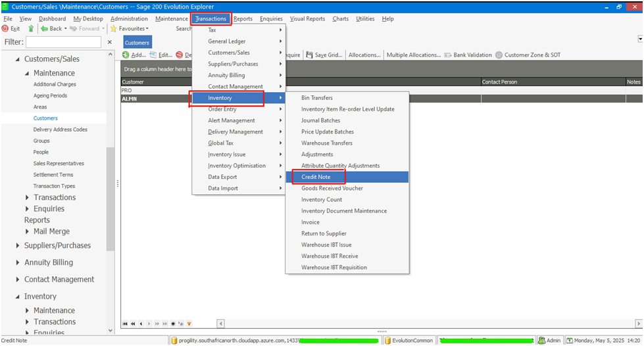Open Sales Representatives tree item
Image resolution: width=644 pixels, height=346 pixels.
click(x=59, y=164)
